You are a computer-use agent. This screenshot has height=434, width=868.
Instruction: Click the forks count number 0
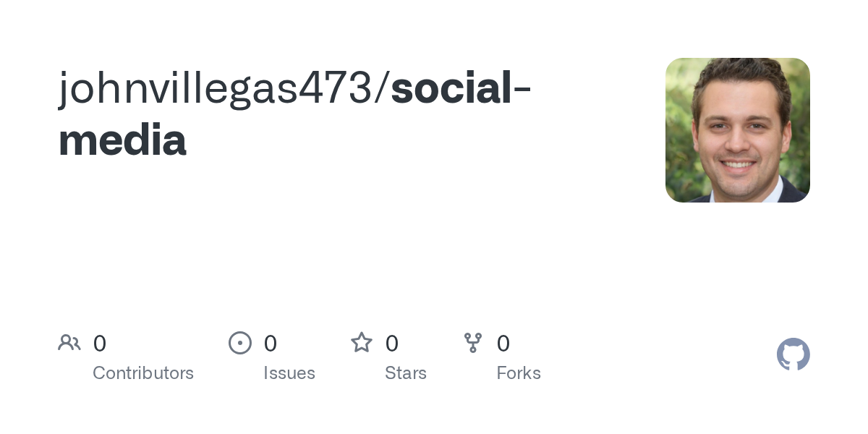[503, 344]
